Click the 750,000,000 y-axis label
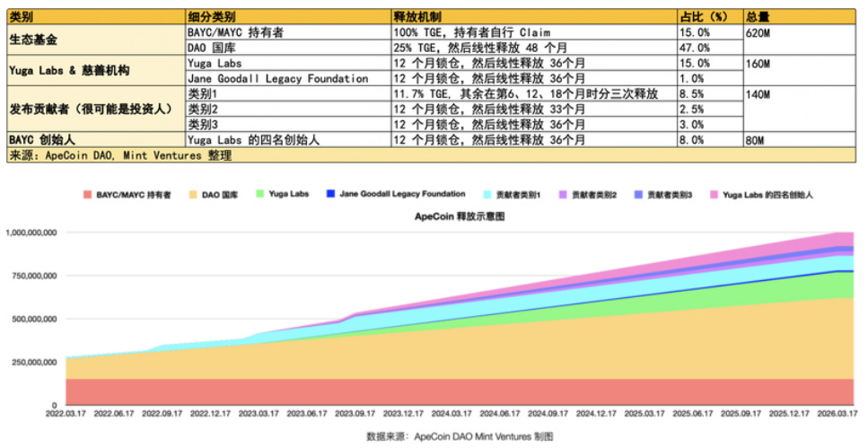The width and height of the screenshot is (868, 448). [x=34, y=276]
